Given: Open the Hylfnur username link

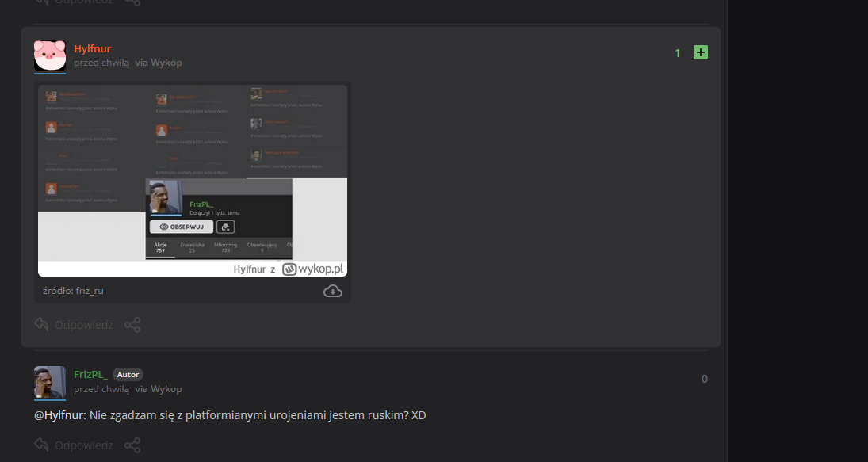Looking at the screenshot, I should coord(93,48).
